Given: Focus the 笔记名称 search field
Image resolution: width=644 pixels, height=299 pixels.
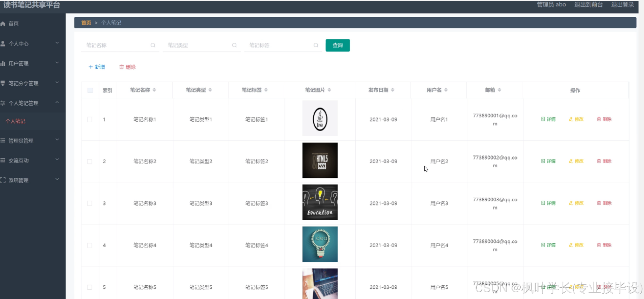Looking at the screenshot, I should point(120,45).
